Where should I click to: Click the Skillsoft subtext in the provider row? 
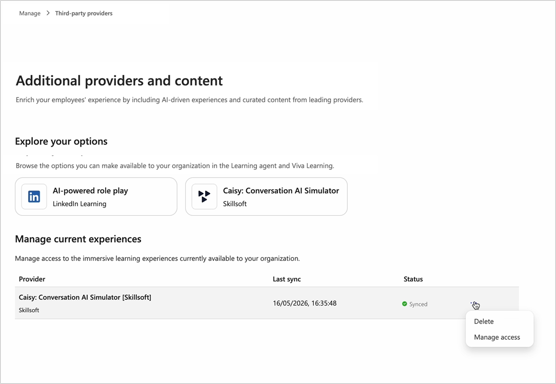[29, 310]
